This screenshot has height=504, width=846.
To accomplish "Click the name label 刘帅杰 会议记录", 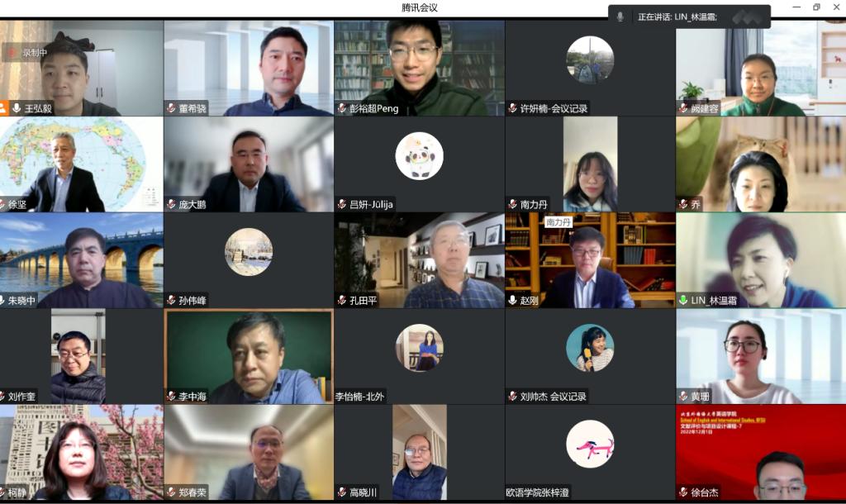I will (553, 396).
